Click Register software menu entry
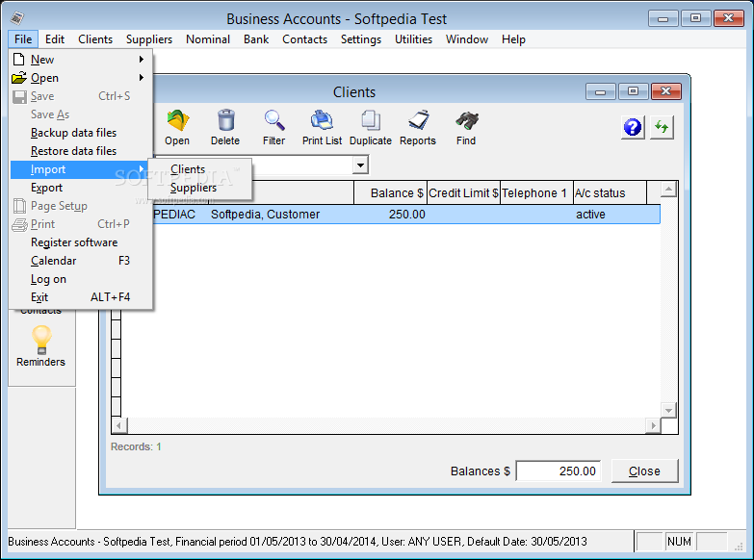This screenshot has height=560, width=754. tap(81, 242)
